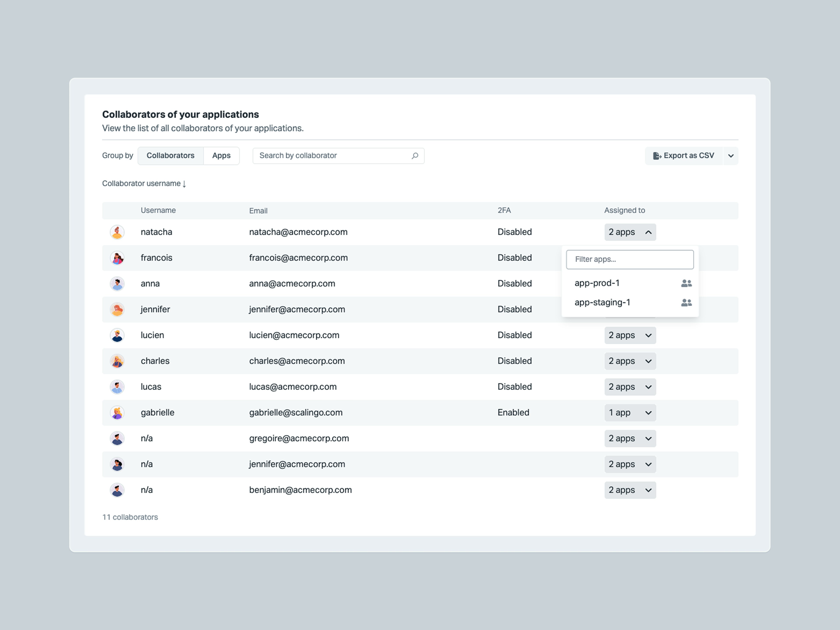Expand the 2 apps dropdown for charles
Screen dimensions: 840x630
[x=630, y=361]
